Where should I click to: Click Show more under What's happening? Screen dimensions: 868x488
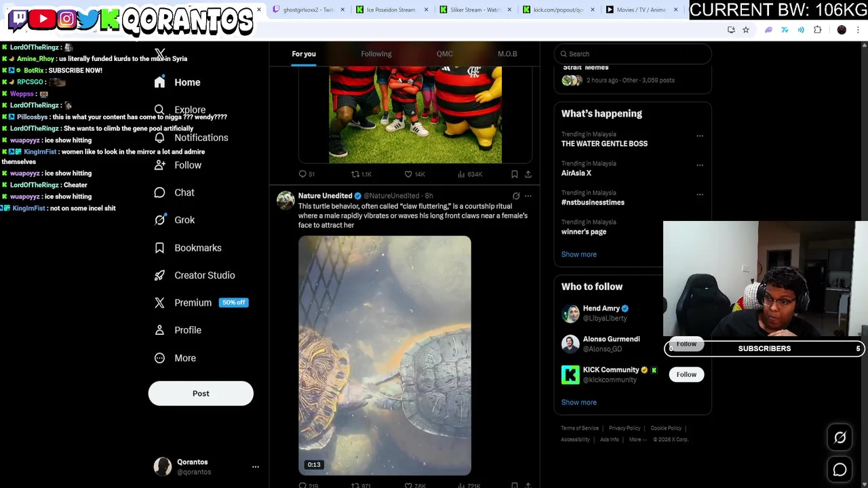point(578,254)
